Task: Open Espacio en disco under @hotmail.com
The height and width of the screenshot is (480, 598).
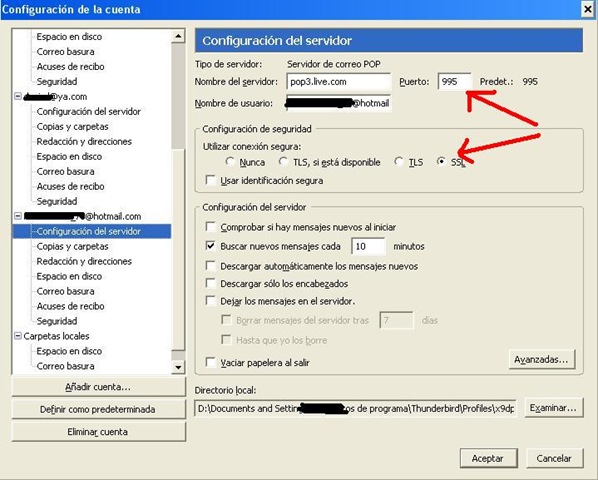Action: [x=69, y=276]
